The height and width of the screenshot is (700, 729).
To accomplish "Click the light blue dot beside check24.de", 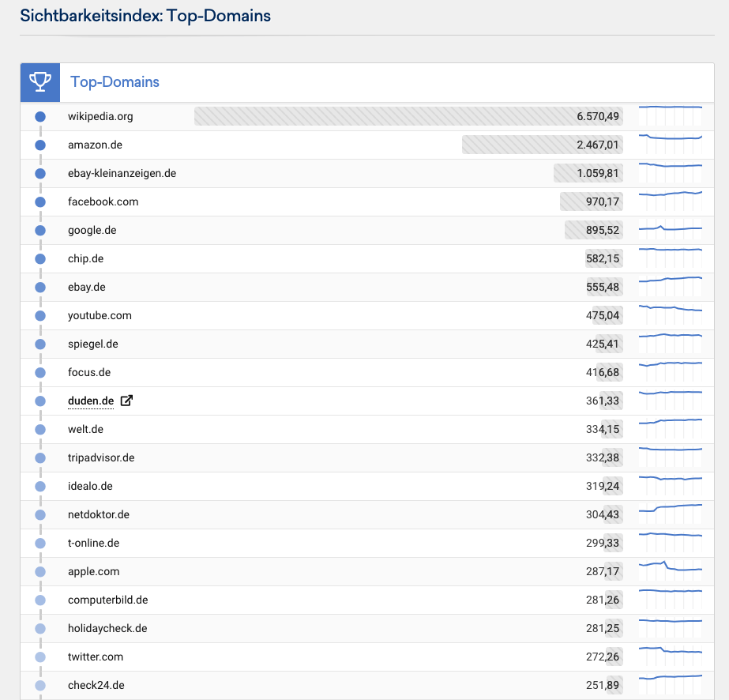I will 40,686.
